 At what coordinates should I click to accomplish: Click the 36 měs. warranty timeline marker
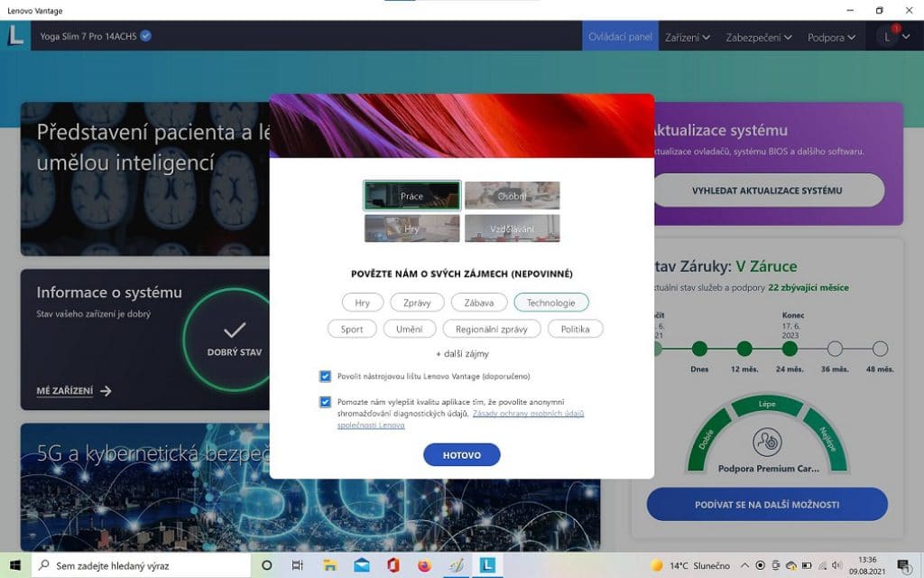click(835, 349)
